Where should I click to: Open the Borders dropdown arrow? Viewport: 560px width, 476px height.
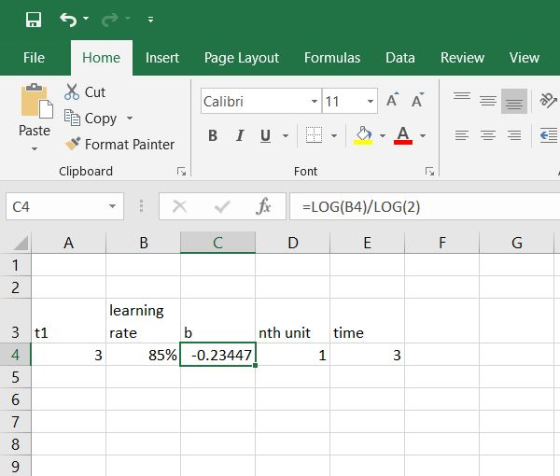coord(334,136)
